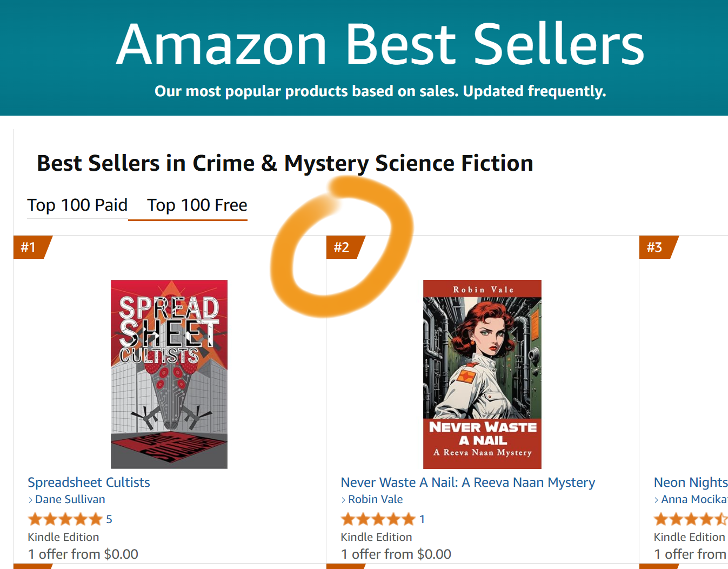The image size is (728, 569).
Task: Open the Never Waste A Nail title link
Action: click(x=467, y=483)
